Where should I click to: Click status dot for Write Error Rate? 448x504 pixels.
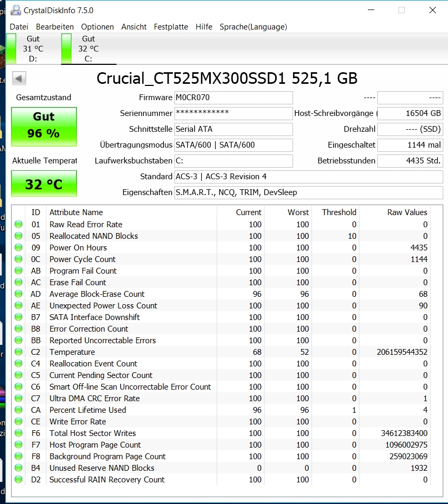pyautogui.click(x=18, y=421)
